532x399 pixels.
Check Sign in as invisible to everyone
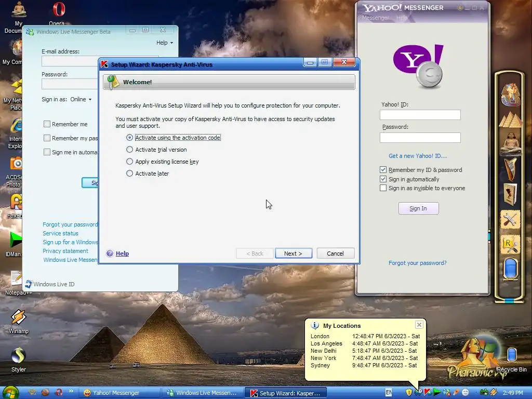383,188
